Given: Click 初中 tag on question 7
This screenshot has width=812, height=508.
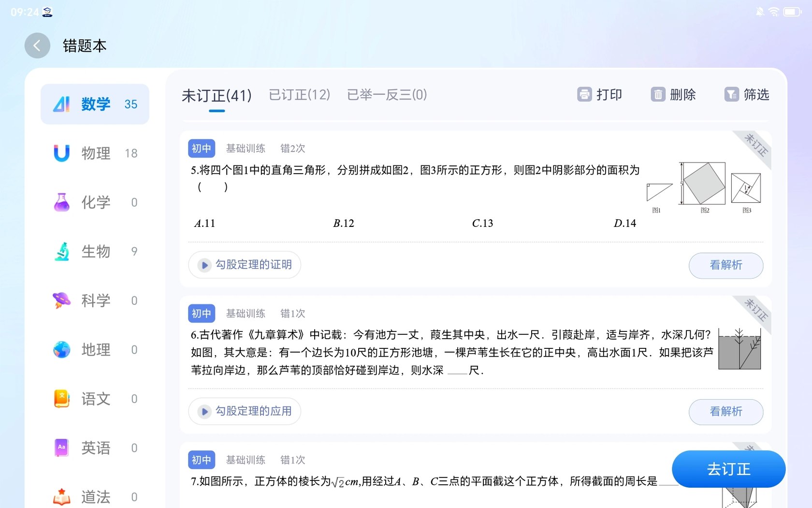Looking at the screenshot, I should click(202, 460).
